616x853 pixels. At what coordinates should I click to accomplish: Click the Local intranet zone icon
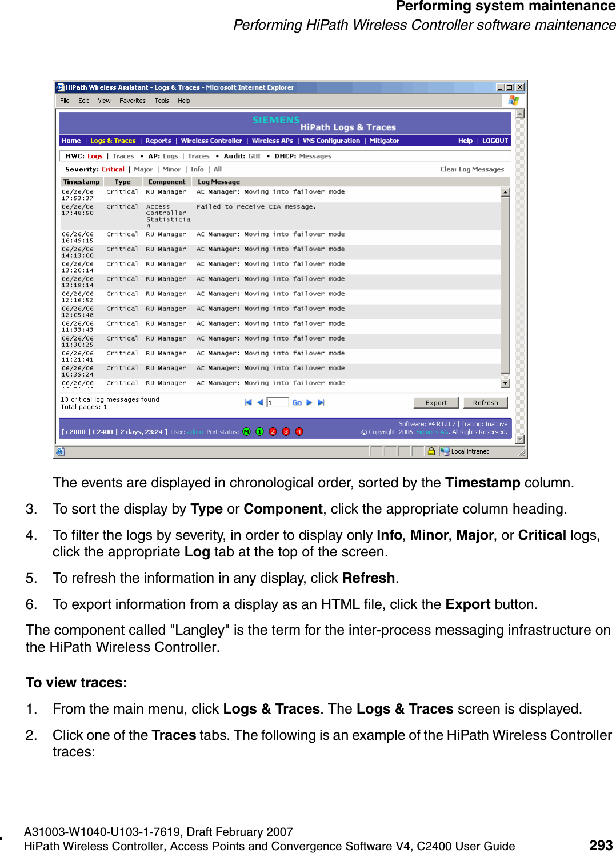pyautogui.click(x=444, y=451)
